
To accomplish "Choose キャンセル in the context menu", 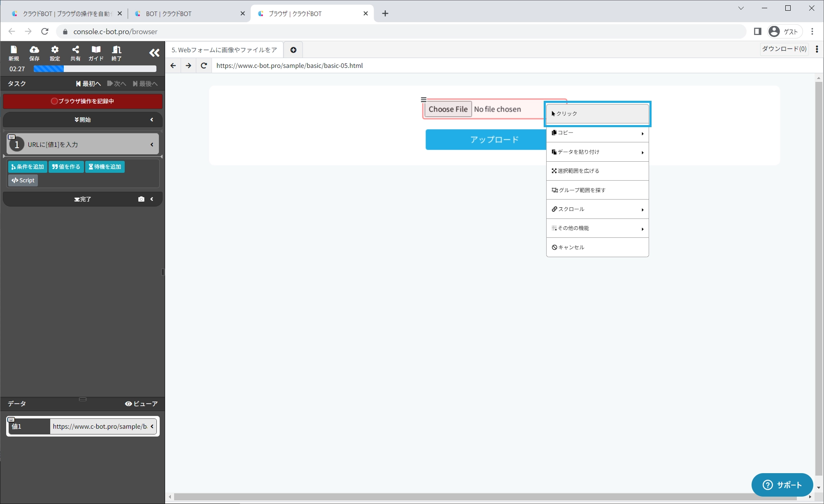I will (597, 247).
